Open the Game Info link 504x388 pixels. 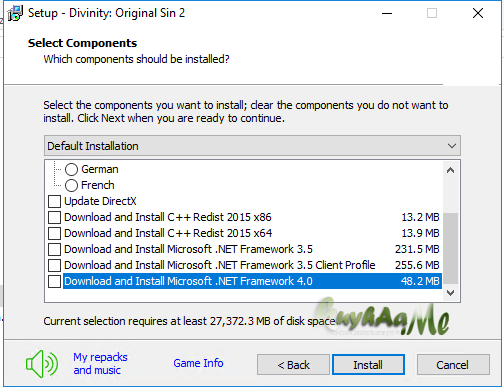[198, 363]
